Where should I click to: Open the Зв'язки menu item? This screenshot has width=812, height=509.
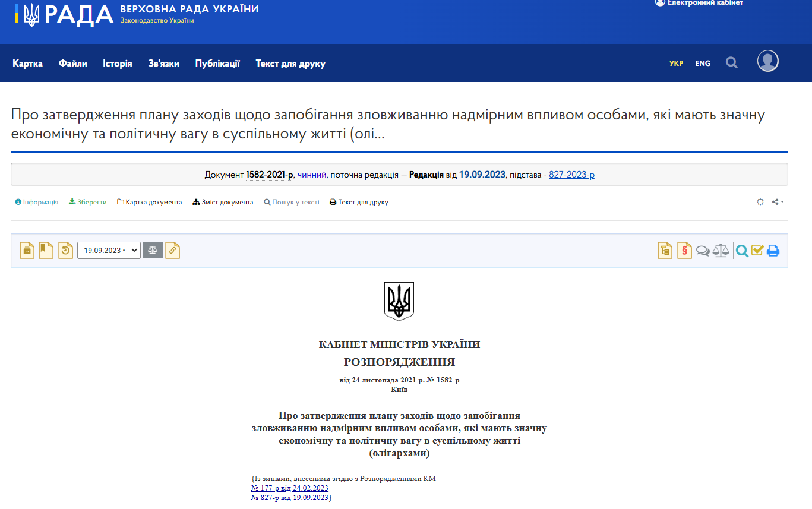[x=164, y=64]
